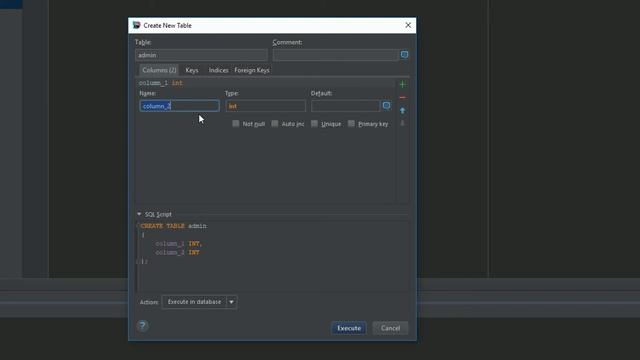Open the Indices tab

pyautogui.click(x=218, y=70)
